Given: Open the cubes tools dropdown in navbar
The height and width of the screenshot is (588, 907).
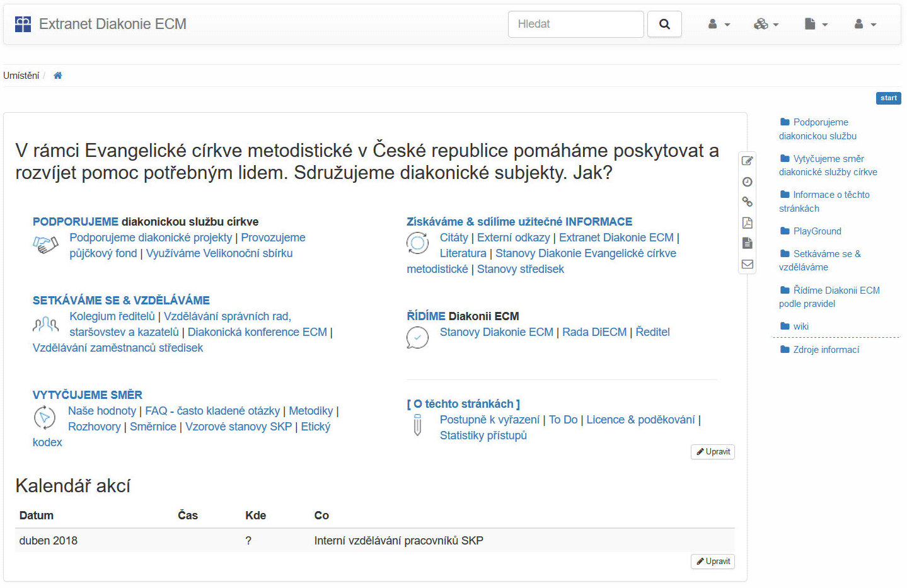Looking at the screenshot, I should [x=766, y=25].
